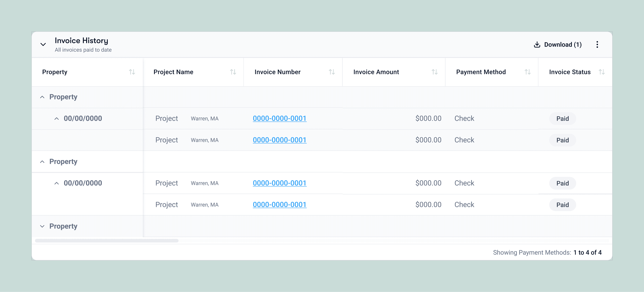Sort by Payment Method column arrows
Viewport: 644px width, 292px height.
[527, 72]
